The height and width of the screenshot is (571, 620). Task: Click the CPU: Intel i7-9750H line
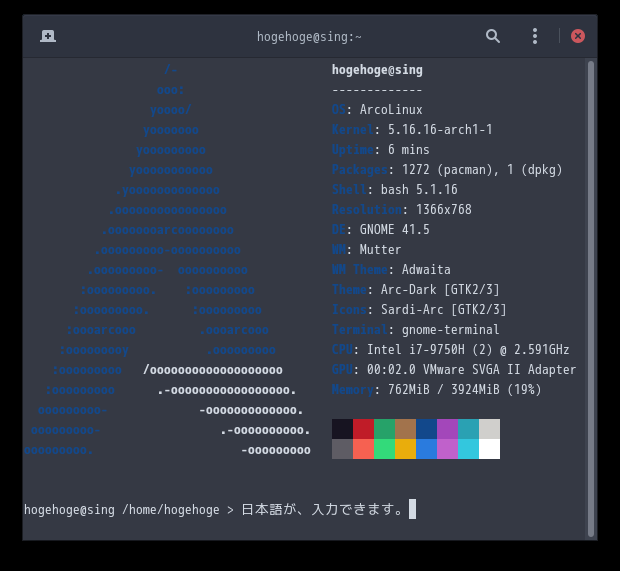(451, 350)
